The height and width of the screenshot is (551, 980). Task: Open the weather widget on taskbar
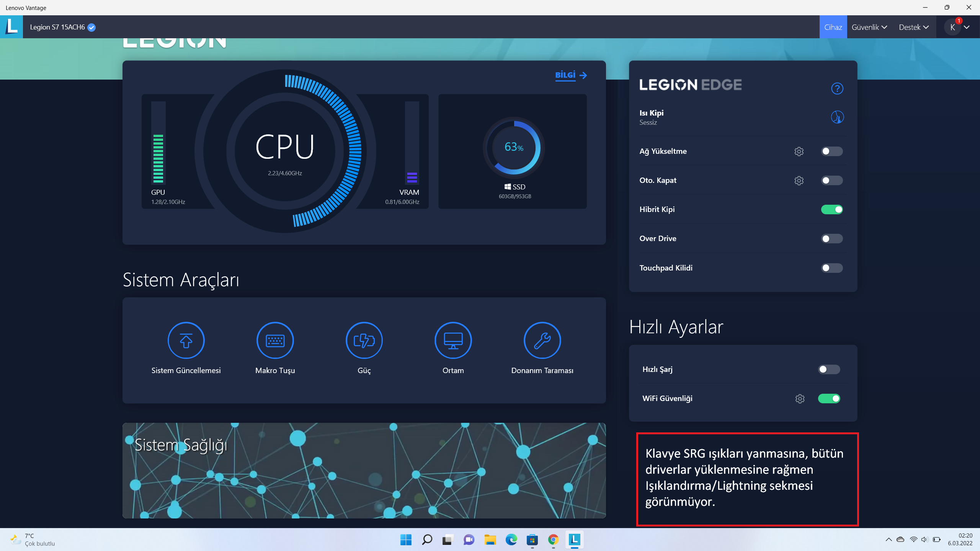coord(33,540)
